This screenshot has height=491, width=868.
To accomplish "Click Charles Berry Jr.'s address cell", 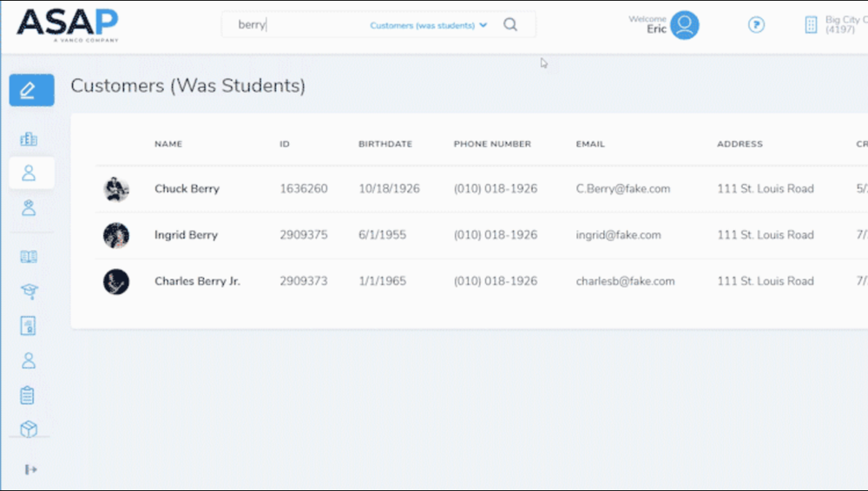I will click(765, 281).
